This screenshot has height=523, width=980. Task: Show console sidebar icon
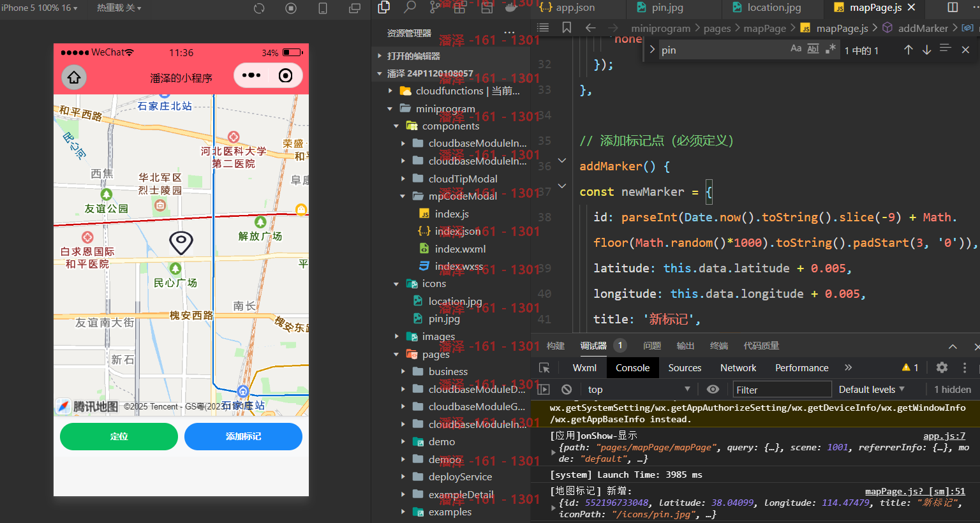[x=544, y=389]
